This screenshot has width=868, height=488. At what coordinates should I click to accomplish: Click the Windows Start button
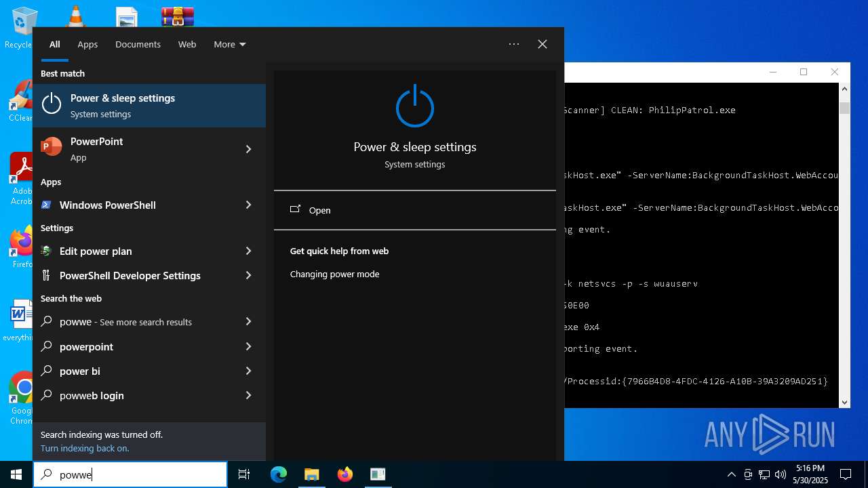click(16, 474)
